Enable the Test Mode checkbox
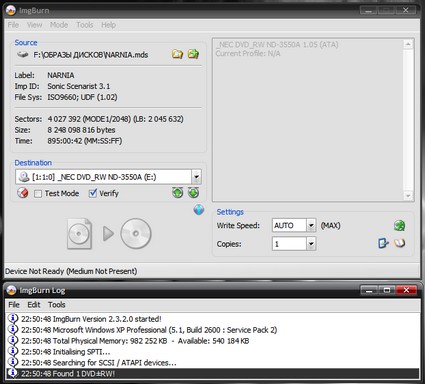Image resolution: width=425 pixels, height=384 pixels. click(x=38, y=194)
